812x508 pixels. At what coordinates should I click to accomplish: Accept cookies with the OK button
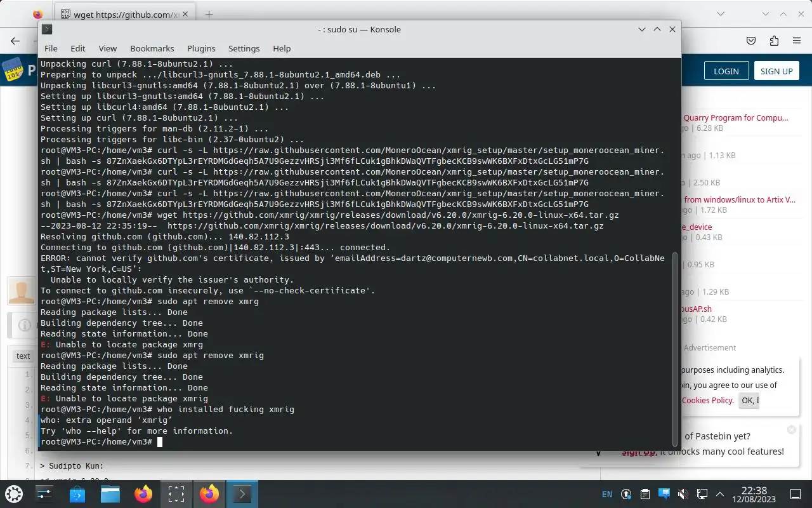pos(749,400)
